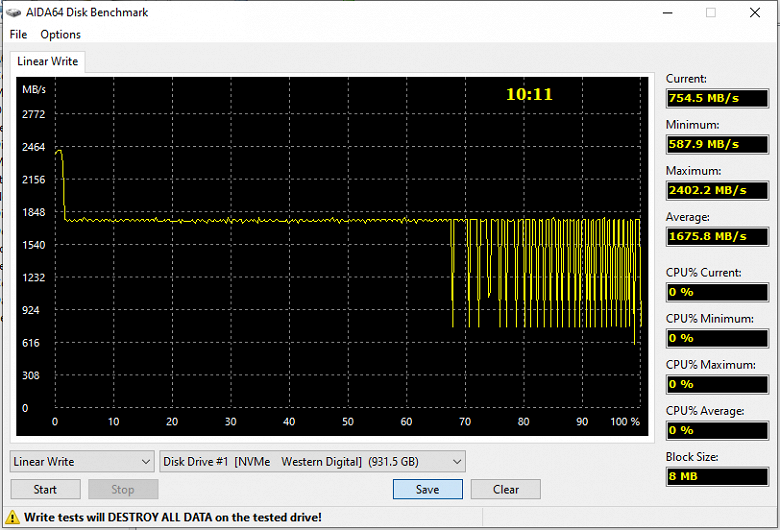Click the Block Size: label
The height and width of the screenshot is (530, 780).
pyautogui.click(x=692, y=457)
